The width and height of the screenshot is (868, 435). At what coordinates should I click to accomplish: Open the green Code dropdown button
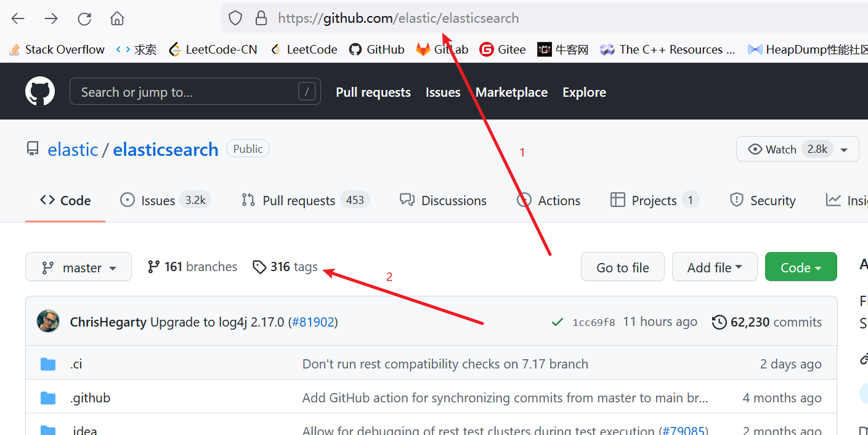coord(801,267)
